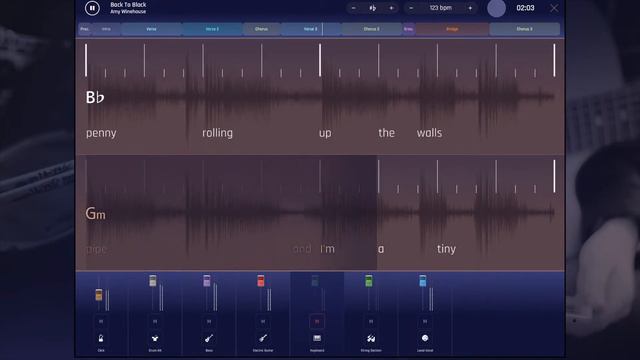Click the Lead Vocal track icon
The height and width of the screenshot is (360, 640).
[x=425, y=338]
